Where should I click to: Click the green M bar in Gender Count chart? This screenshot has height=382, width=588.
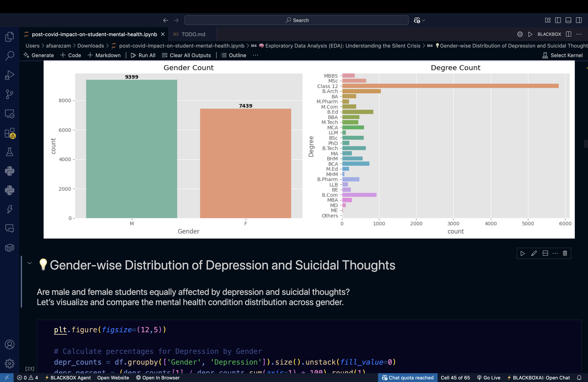click(131, 149)
